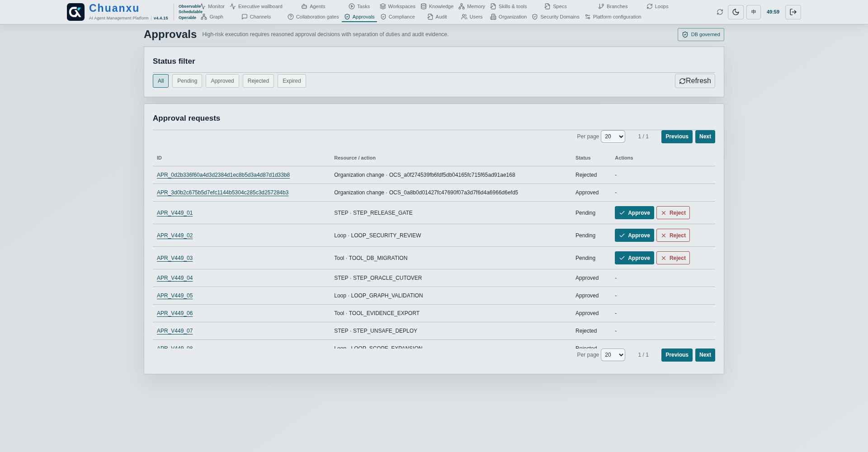The image size is (868, 452).
Task: Click the Graph nodes icon
Action: [204, 17]
